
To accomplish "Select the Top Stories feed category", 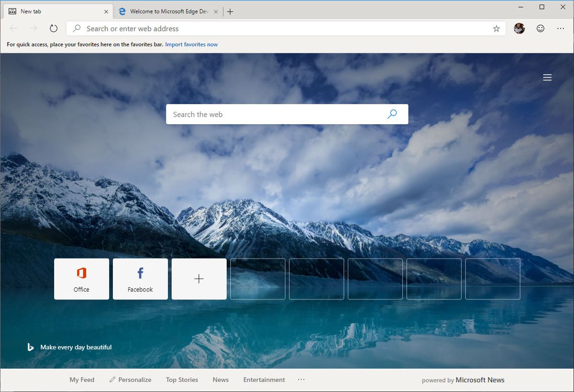I will (x=182, y=379).
